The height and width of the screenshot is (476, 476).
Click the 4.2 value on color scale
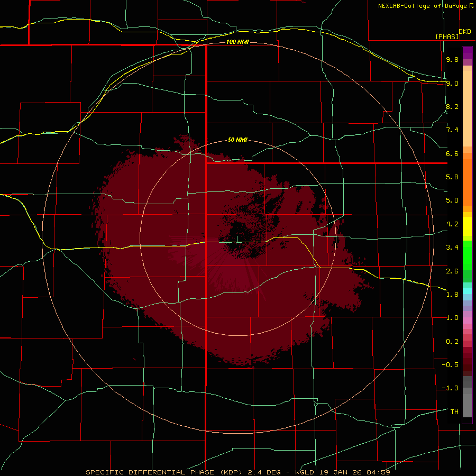click(452, 224)
